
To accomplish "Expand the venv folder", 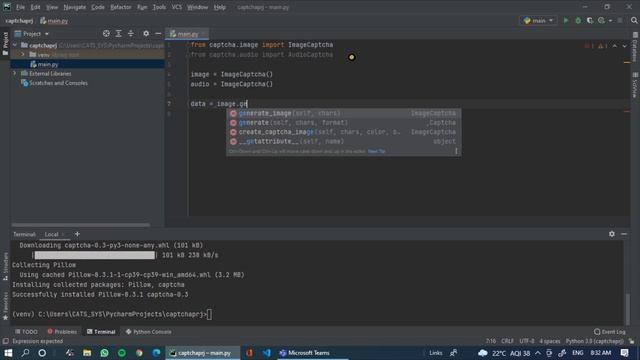I will [23, 55].
